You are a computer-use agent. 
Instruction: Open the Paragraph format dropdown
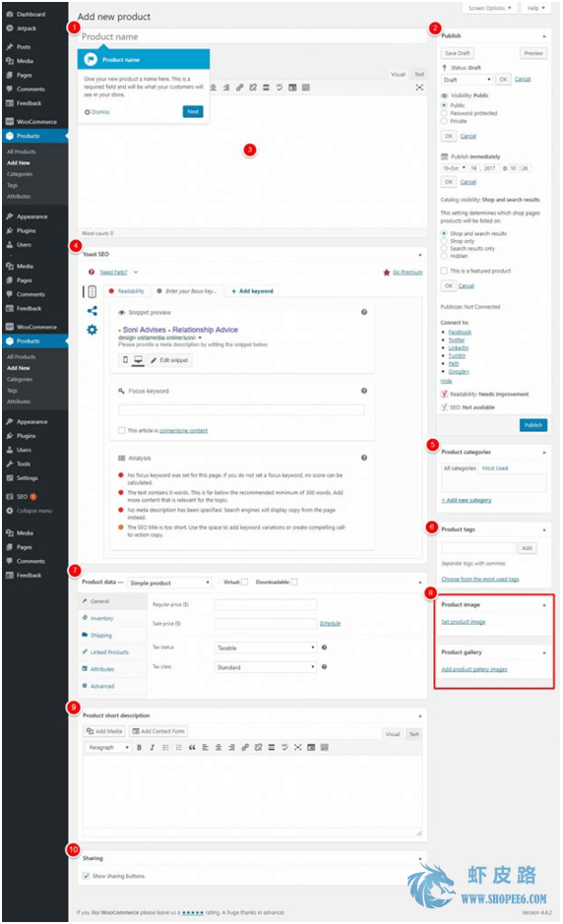[108, 747]
